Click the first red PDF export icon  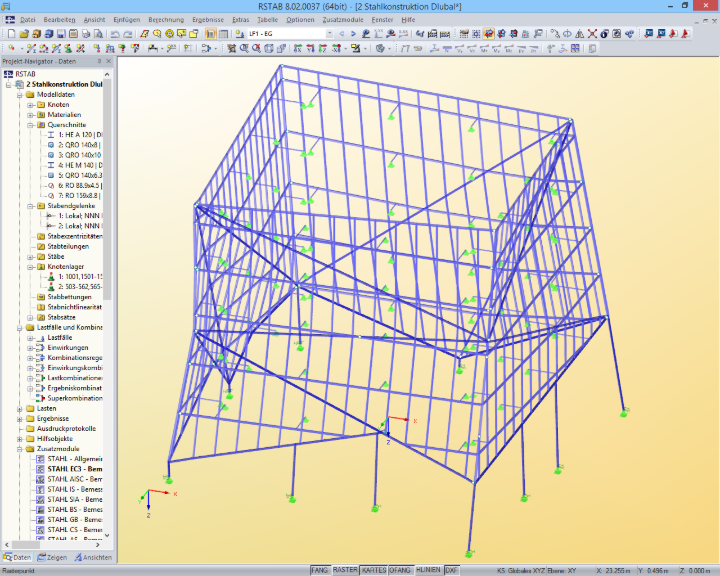tap(673, 34)
